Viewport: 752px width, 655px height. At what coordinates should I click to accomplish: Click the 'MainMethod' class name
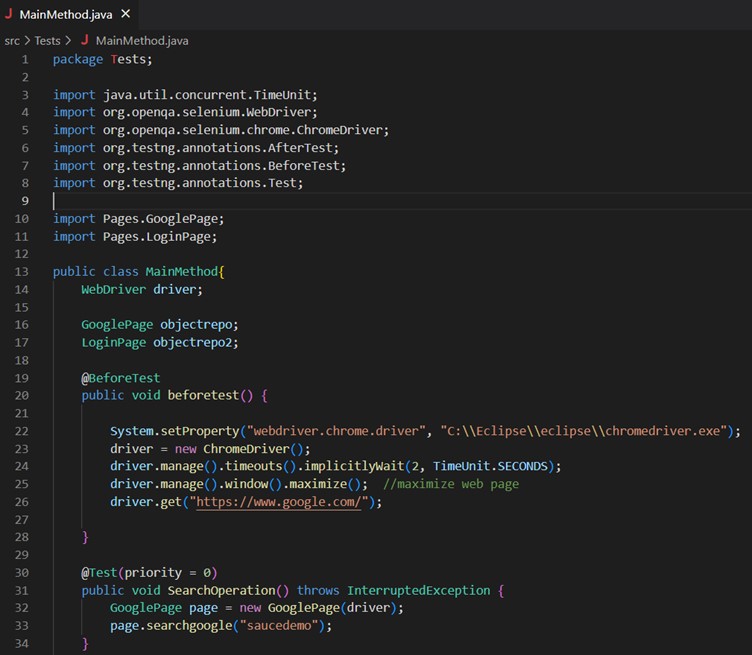(x=182, y=272)
